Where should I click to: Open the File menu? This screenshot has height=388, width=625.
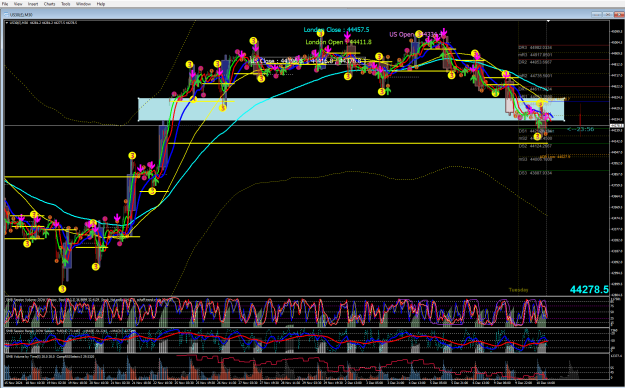point(5,4)
